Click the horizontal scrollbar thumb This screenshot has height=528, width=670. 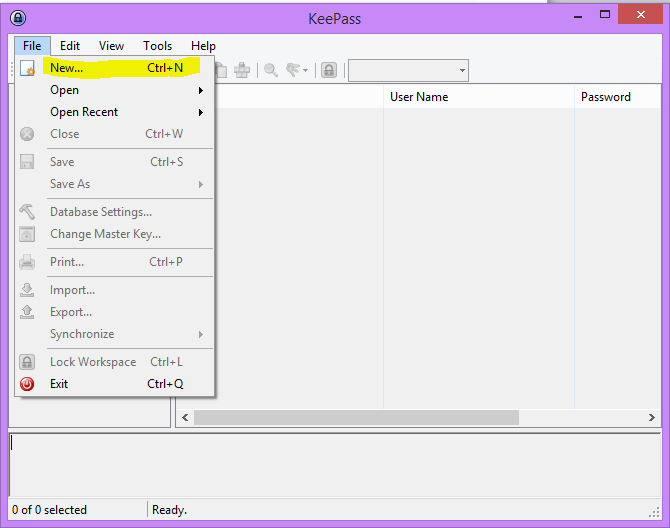pos(356,417)
